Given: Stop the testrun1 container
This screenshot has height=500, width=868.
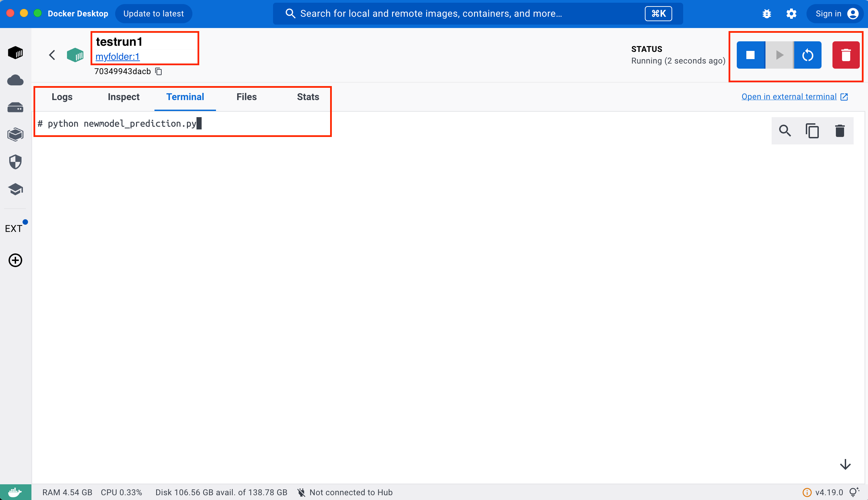Looking at the screenshot, I should pos(750,55).
